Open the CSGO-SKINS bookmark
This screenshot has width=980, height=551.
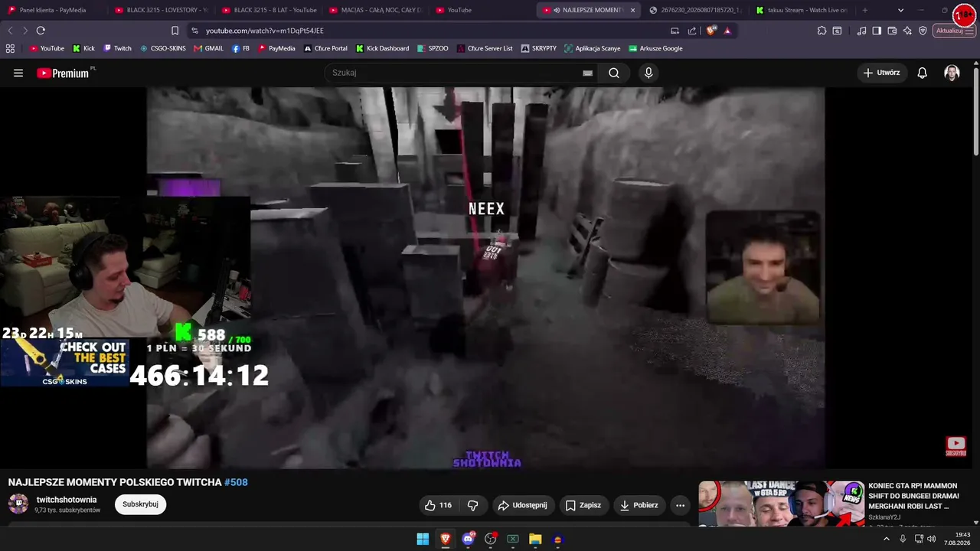point(162,48)
